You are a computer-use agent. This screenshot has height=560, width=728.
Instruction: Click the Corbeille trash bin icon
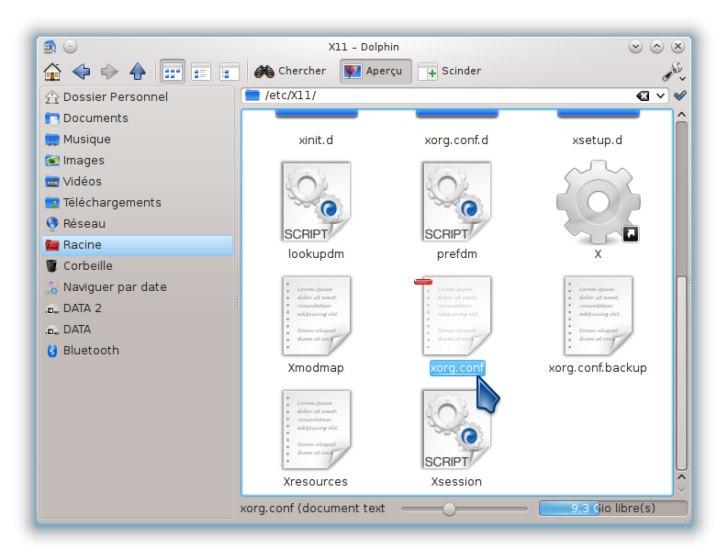click(52, 266)
